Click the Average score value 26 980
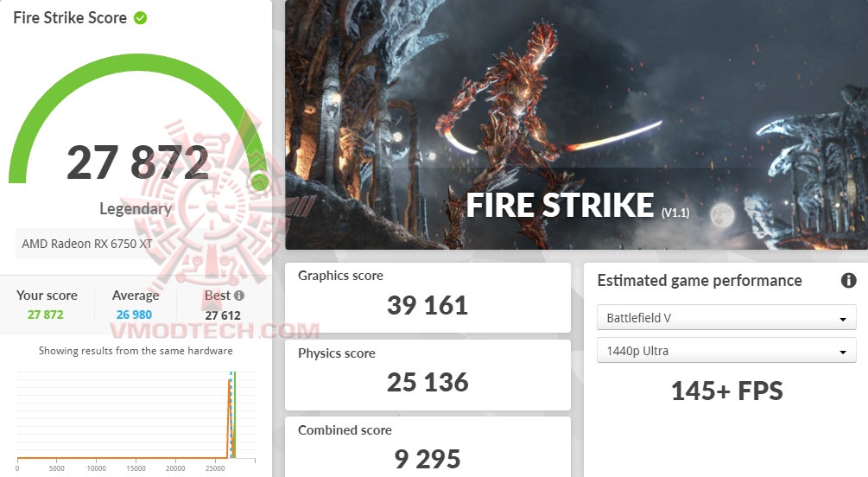Screen dimensions: 868x477 tap(136, 315)
